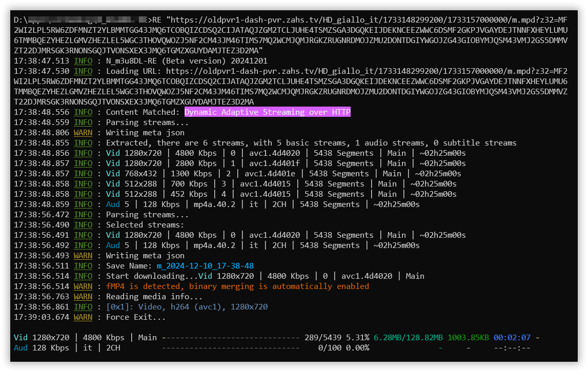The height and width of the screenshot is (372, 588).
Task: Select the "[0x1]: Video, h264" media info line
Action: pos(187,307)
